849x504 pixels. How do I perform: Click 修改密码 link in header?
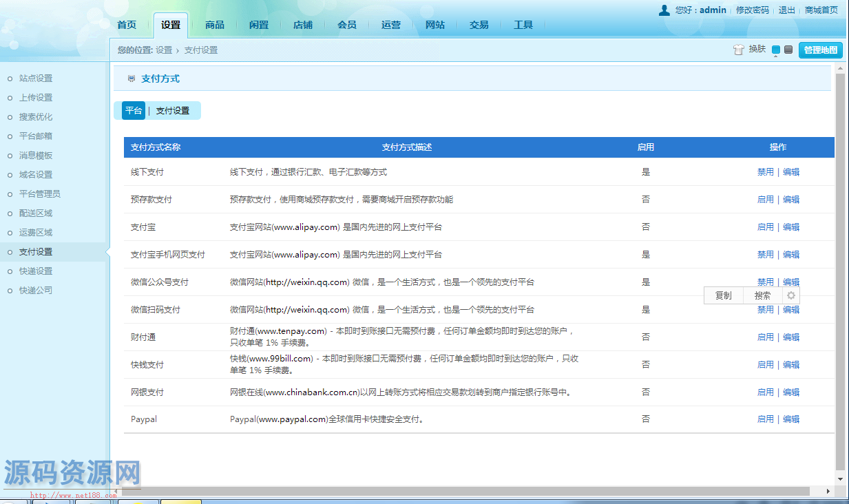[x=752, y=10]
